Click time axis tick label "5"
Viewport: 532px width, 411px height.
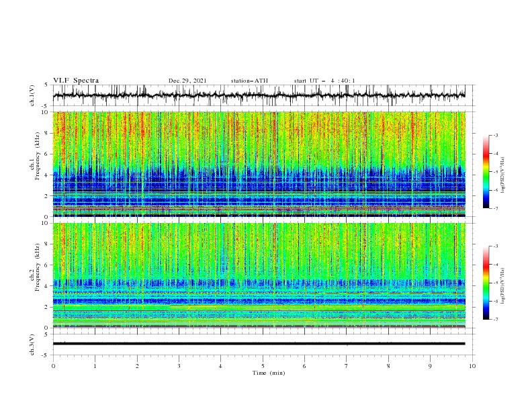point(263,366)
